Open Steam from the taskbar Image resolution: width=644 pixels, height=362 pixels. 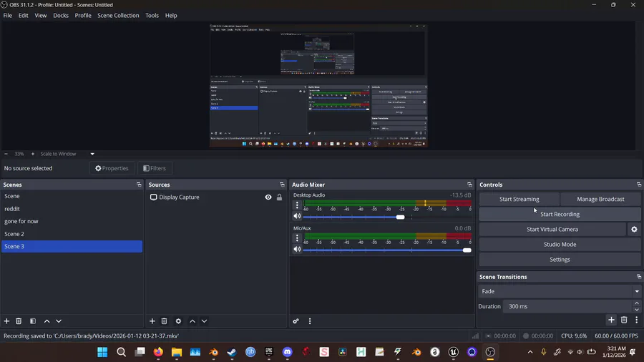coord(232,352)
